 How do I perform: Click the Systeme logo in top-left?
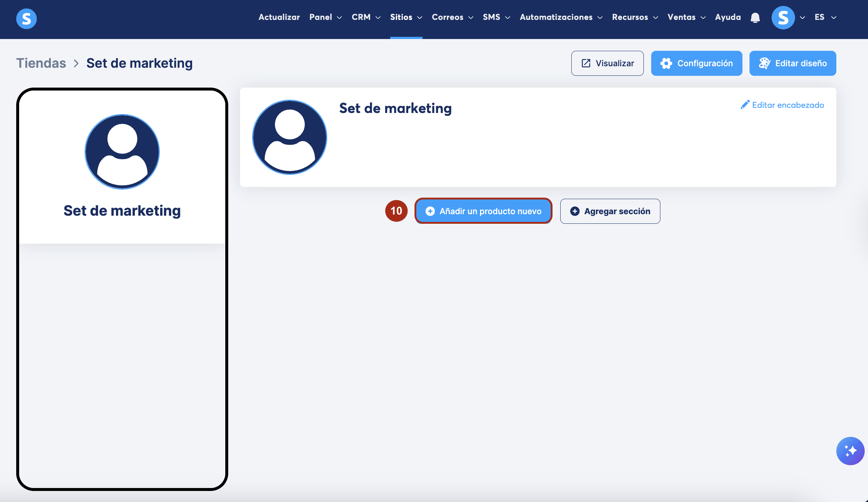click(x=27, y=18)
